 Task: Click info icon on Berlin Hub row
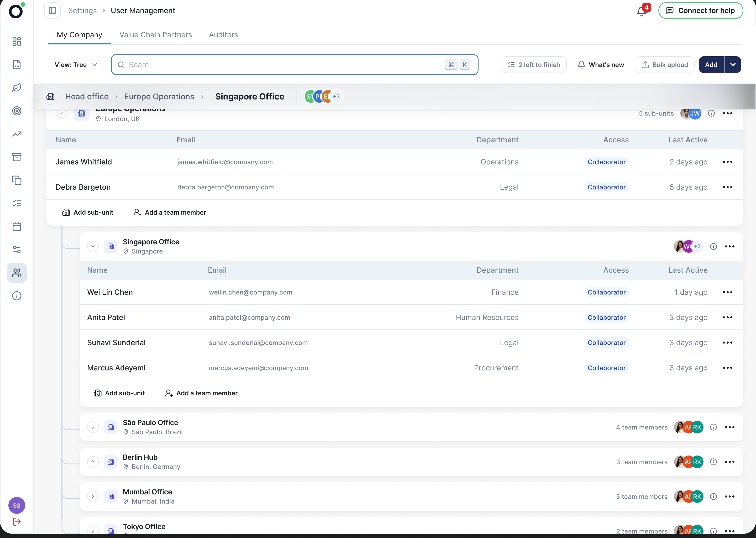click(713, 462)
